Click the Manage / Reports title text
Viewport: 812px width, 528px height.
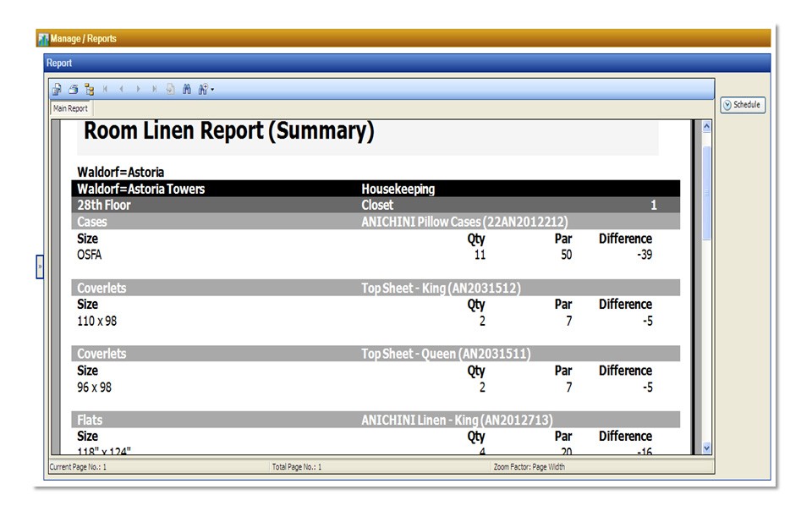84,39
